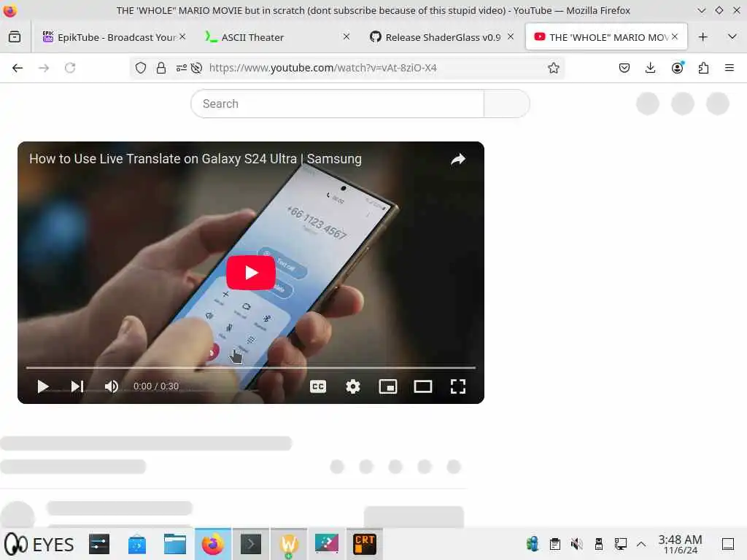
Task: Enter fullscreen video mode
Action: coord(458,386)
